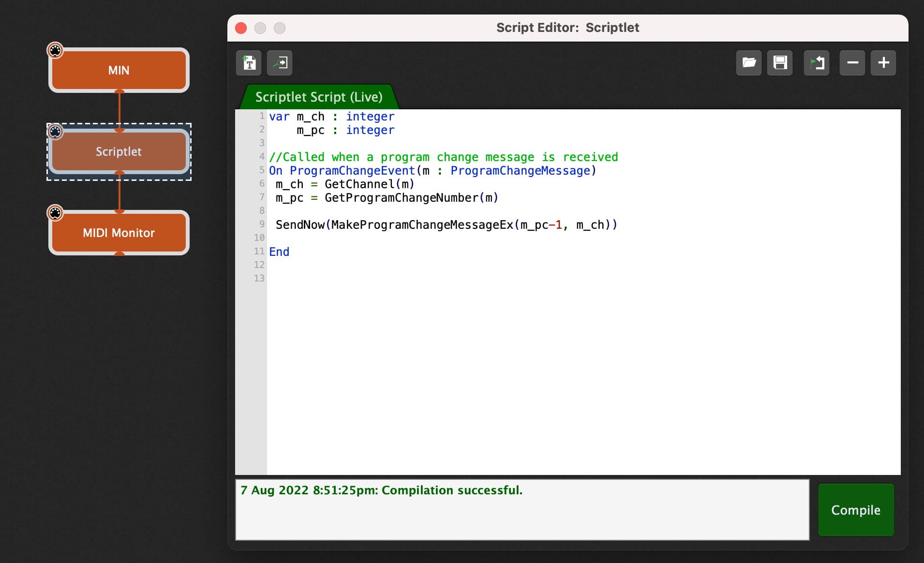This screenshot has height=563, width=924.
Task: Select the MIN block
Action: (119, 70)
